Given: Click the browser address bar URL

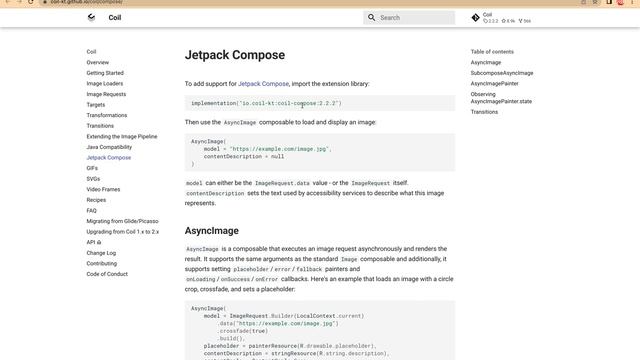Looking at the screenshot, I should (x=87, y=2).
